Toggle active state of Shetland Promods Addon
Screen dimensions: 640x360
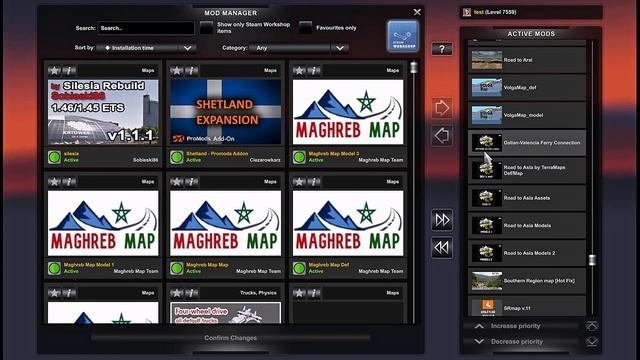pyautogui.click(x=177, y=157)
